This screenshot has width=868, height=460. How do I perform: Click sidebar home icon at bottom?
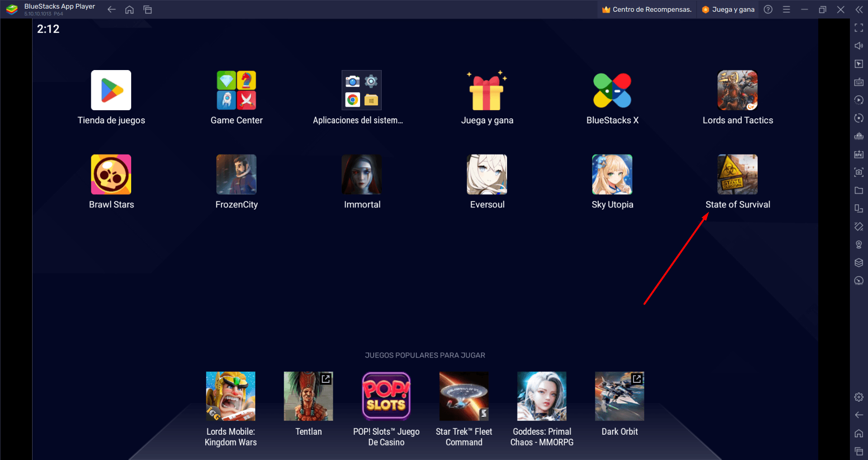tap(859, 433)
